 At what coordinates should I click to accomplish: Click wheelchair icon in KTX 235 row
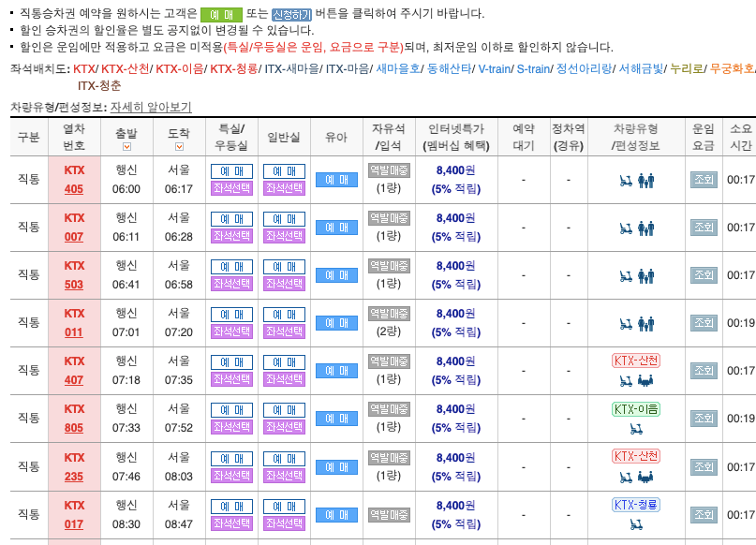coord(626,478)
